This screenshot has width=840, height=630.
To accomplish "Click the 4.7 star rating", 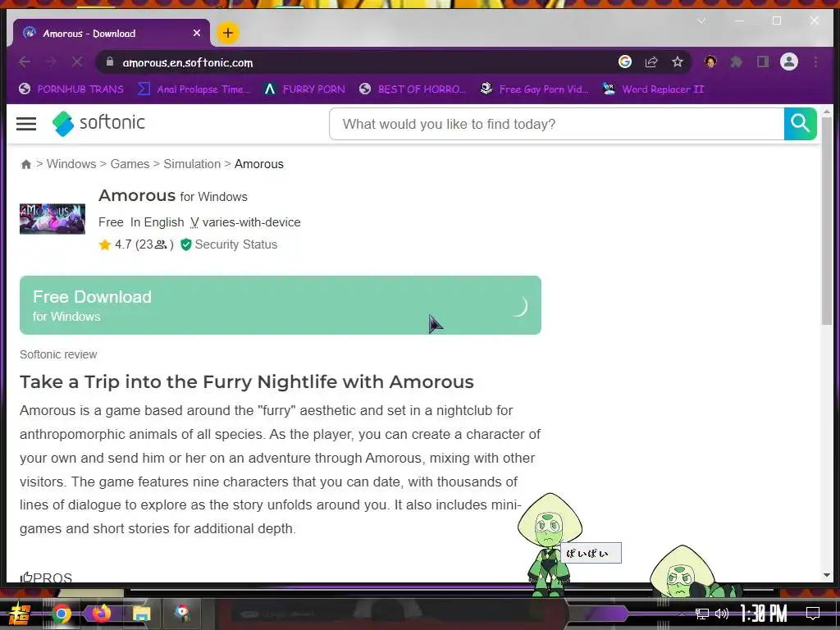I will pos(136,244).
